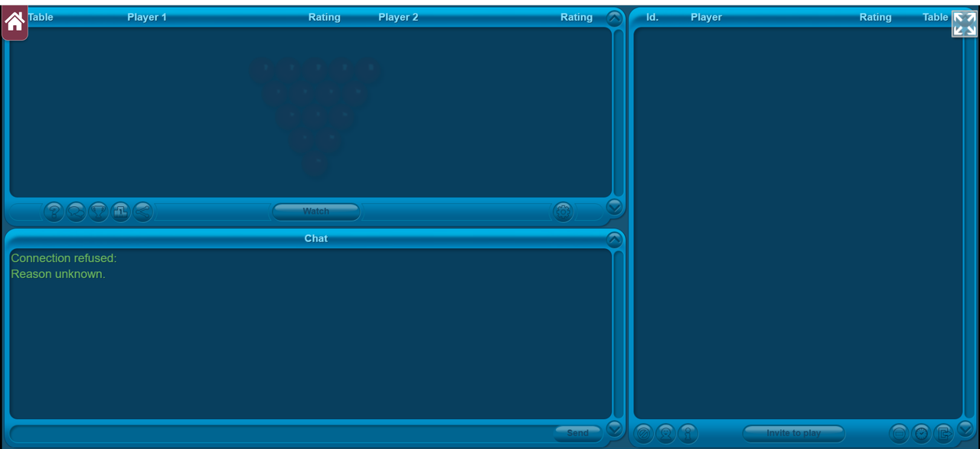Click the Rating header in players list
This screenshot has width=980, height=449.
(x=875, y=17)
